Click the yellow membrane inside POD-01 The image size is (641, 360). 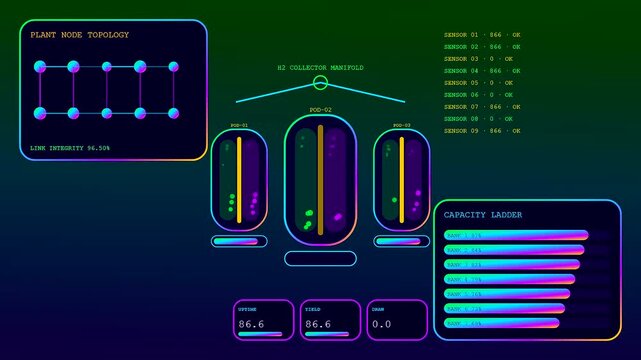pyautogui.click(x=239, y=180)
